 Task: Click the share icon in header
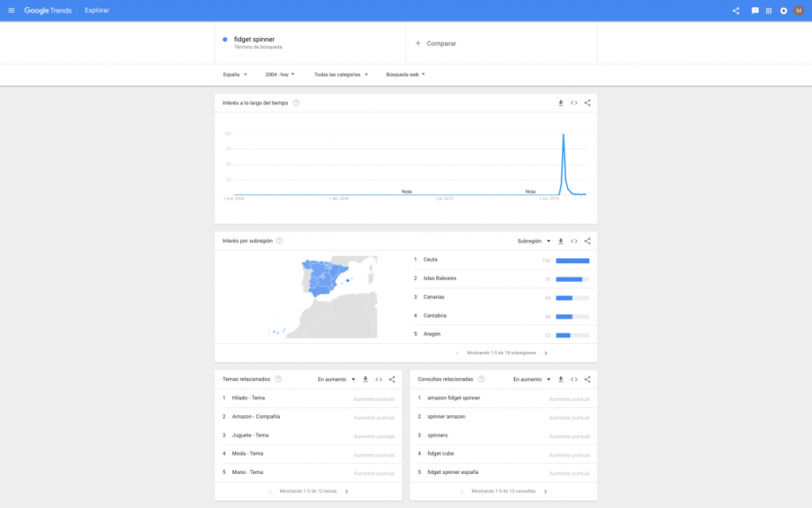tap(736, 10)
